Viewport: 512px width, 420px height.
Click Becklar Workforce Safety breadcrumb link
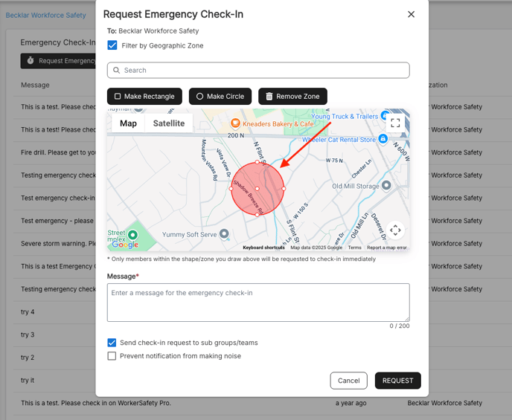pyautogui.click(x=45, y=15)
